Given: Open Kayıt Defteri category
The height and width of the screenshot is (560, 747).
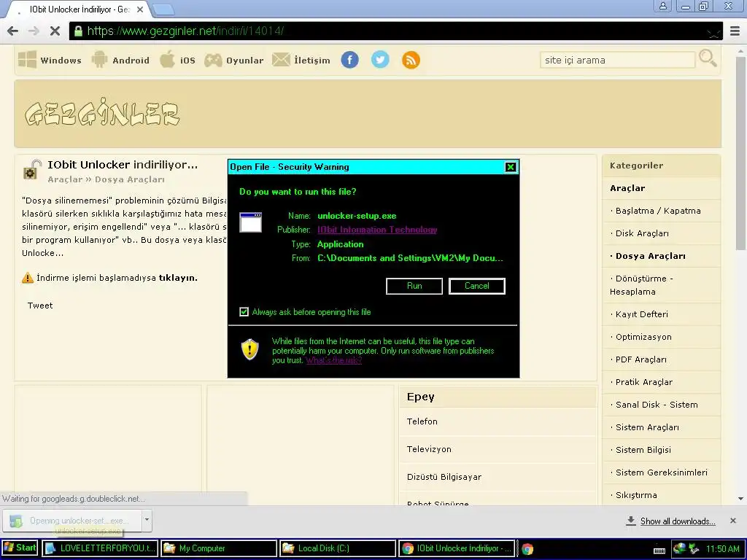Looking at the screenshot, I should [x=641, y=314].
